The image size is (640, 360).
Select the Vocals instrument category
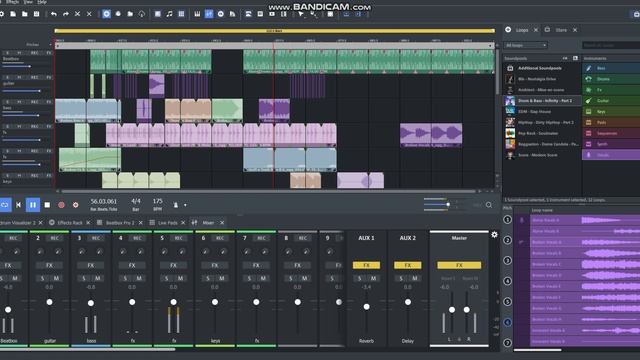tap(611, 155)
